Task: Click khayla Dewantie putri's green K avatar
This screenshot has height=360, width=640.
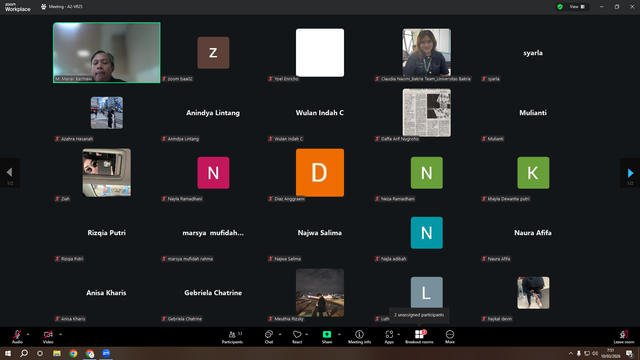Action: coord(533,173)
